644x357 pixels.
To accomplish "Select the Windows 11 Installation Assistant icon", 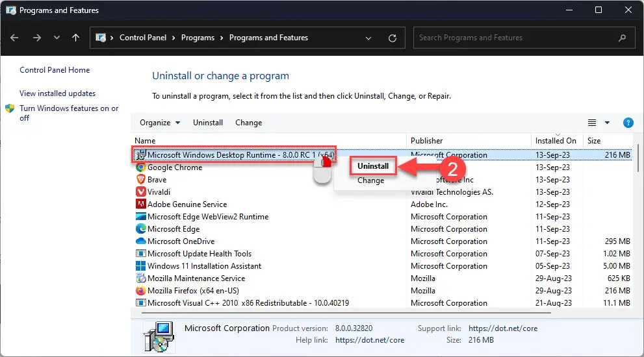I will pos(141,266).
